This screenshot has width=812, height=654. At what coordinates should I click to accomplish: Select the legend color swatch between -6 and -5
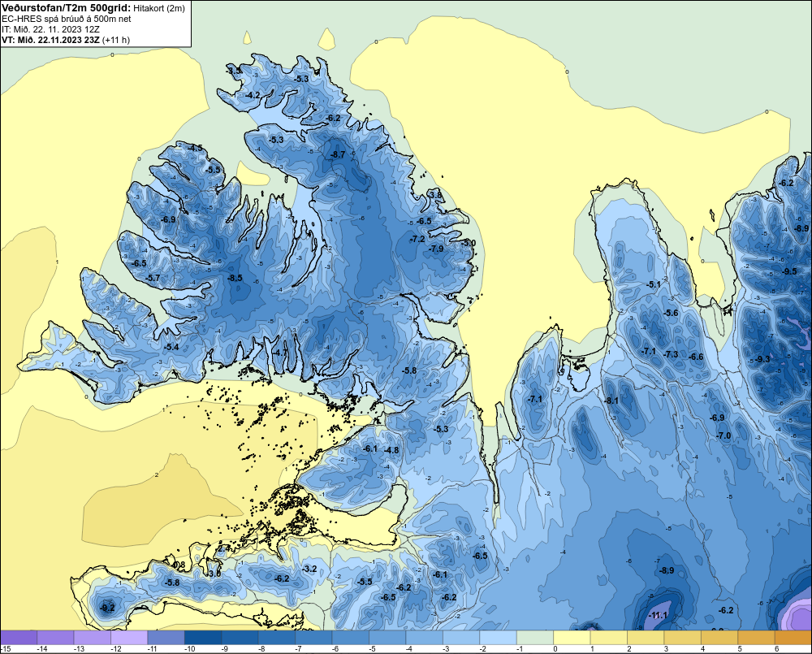(x=351, y=638)
